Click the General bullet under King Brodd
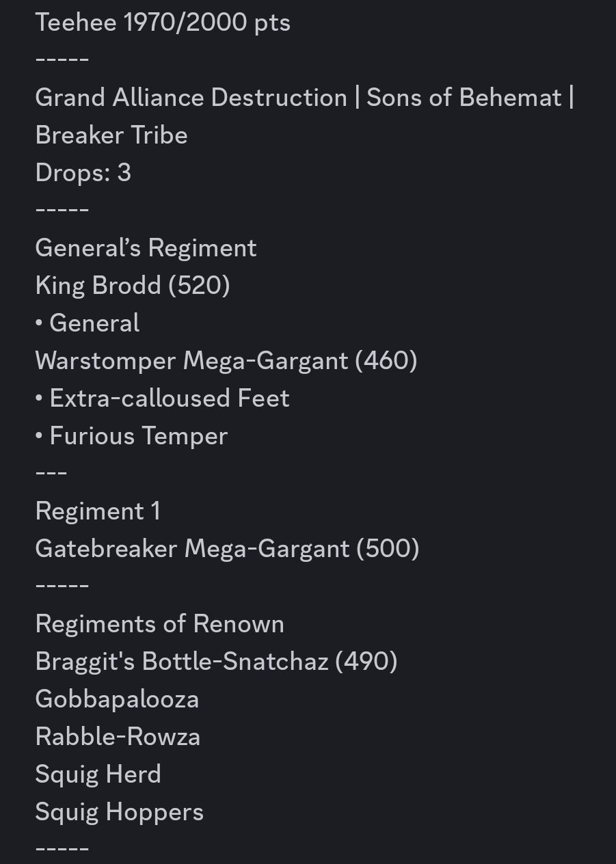This screenshot has width=616, height=864. click(94, 323)
